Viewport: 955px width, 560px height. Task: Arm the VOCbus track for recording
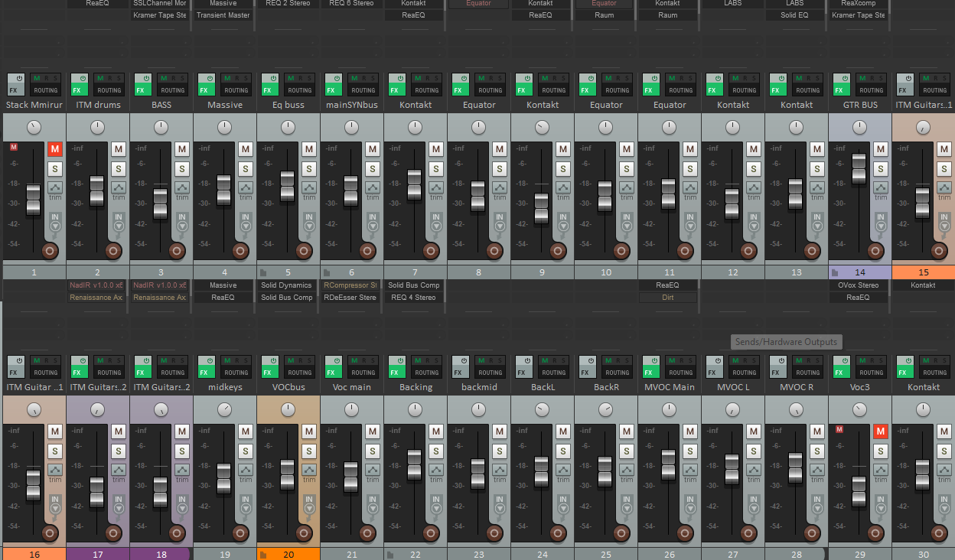tap(305, 532)
